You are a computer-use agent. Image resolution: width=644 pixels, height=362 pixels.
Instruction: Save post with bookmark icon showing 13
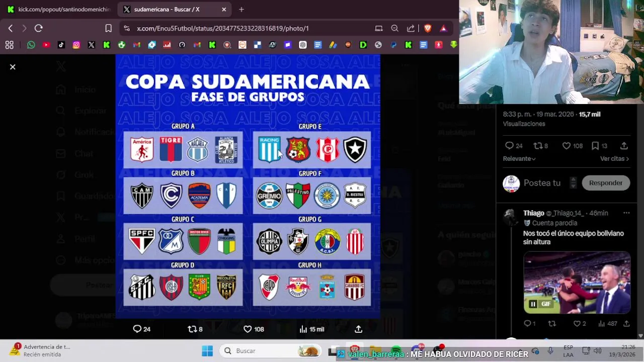pos(599,146)
